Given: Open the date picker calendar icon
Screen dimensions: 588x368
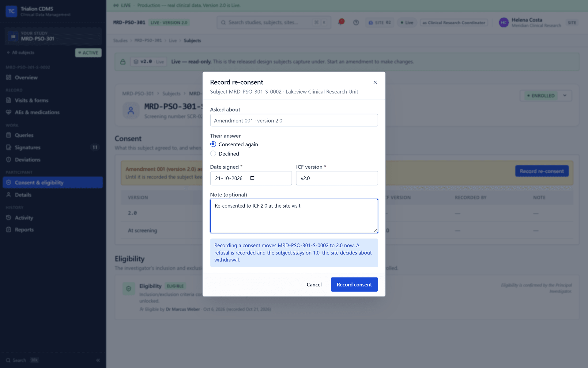Looking at the screenshot, I should point(252,178).
